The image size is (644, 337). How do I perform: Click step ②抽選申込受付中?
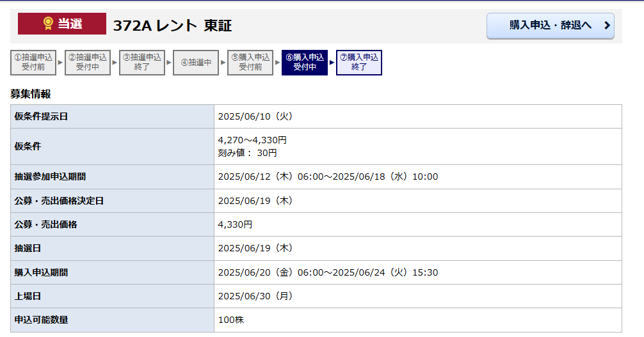[x=88, y=63]
